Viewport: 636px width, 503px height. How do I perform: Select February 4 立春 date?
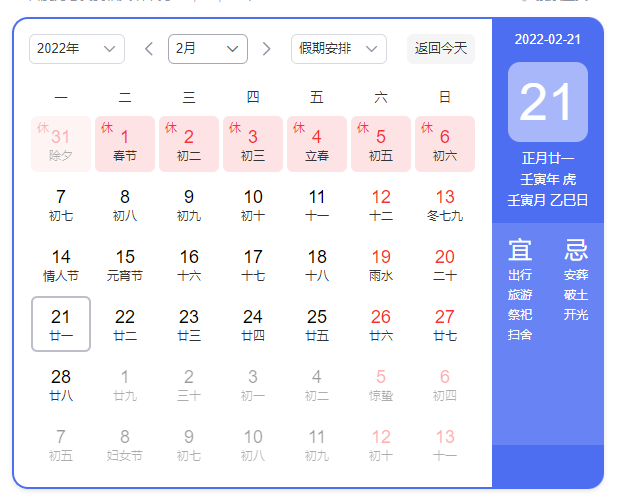coord(317,144)
